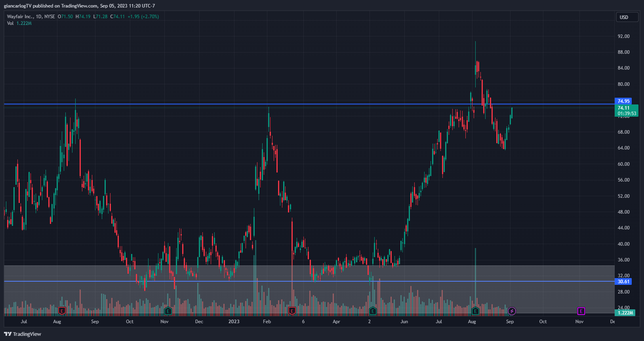Click the TradingView logo at bottom left

click(23, 334)
